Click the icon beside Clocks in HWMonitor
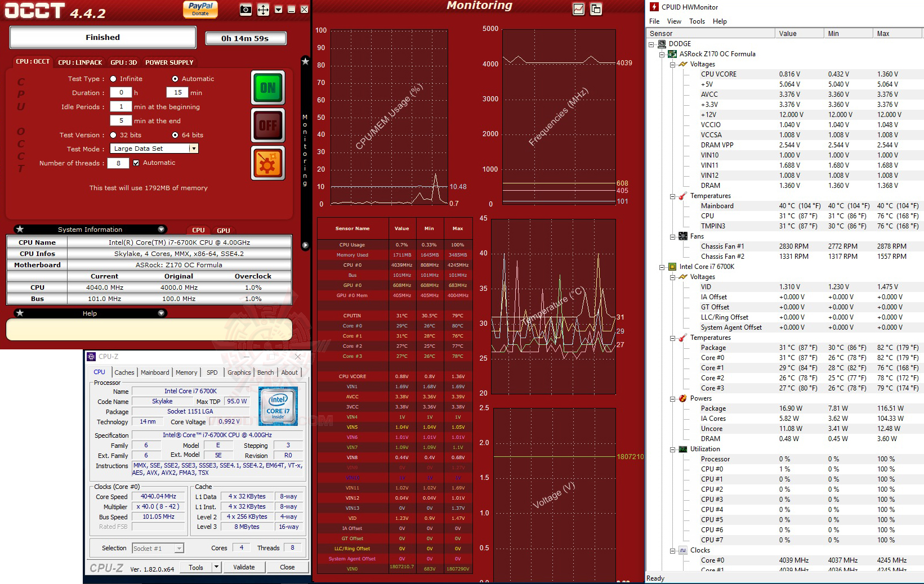Image resolution: width=924 pixels, height=584 pixels. [682, 550]
